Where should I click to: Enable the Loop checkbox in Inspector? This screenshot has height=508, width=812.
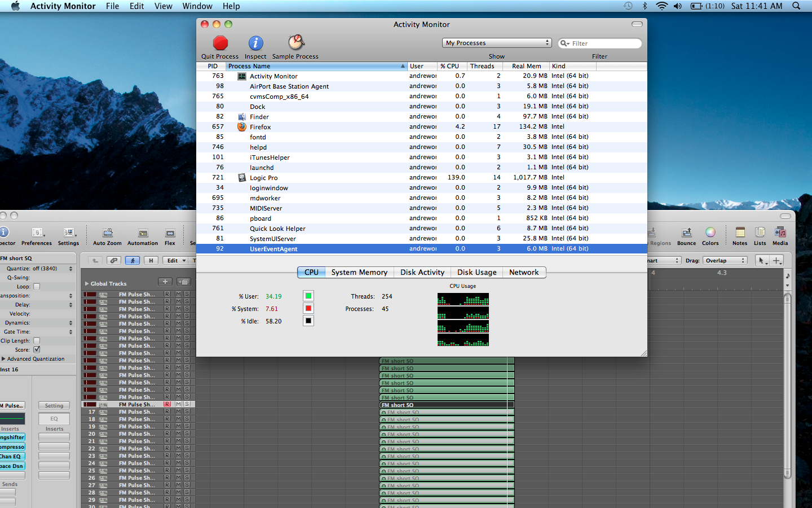37,287
